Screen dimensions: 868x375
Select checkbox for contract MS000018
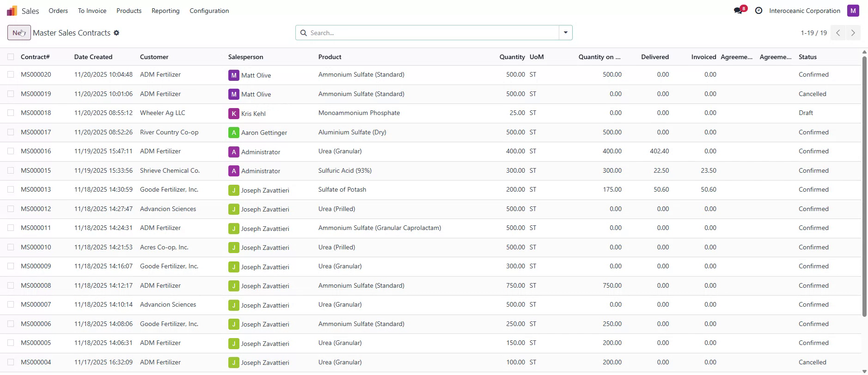pyautogui.click(x=11, y=113)
